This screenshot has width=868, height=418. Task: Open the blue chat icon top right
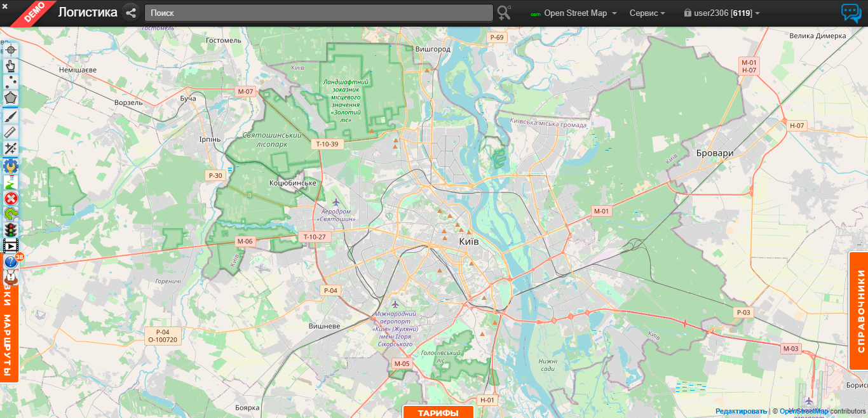coord(852,12)
